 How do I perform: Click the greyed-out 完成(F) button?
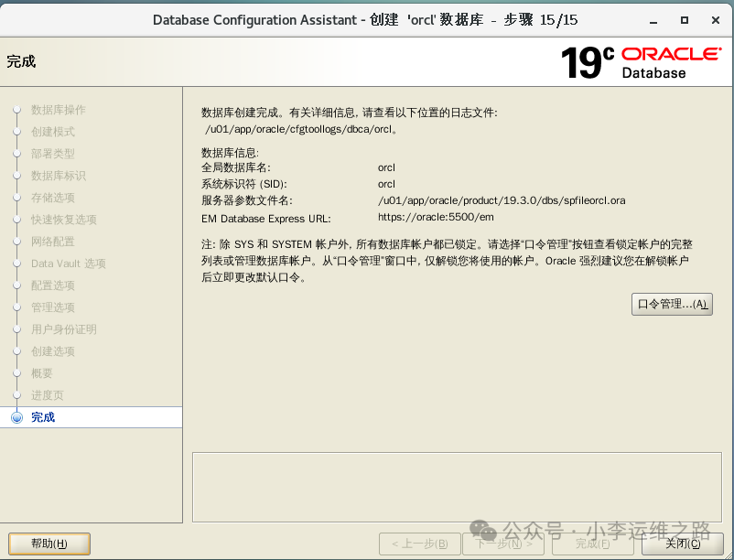pos(593,544)
